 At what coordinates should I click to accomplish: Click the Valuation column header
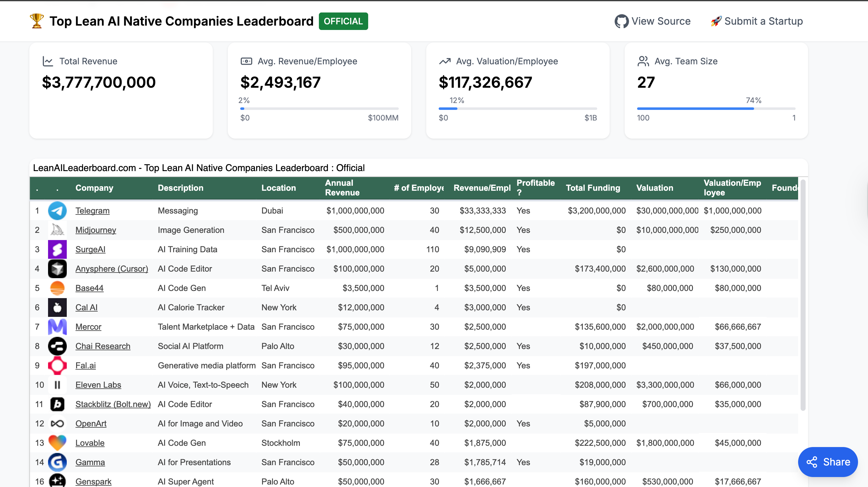click(654, 188)
